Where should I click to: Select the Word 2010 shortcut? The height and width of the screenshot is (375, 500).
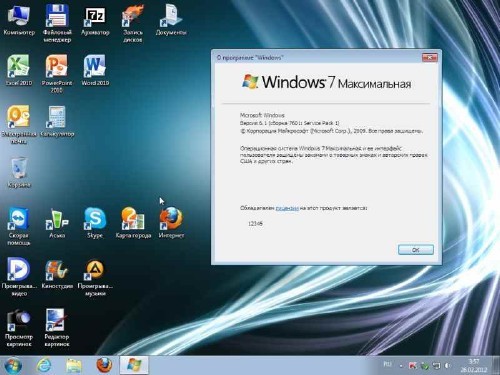(x=95, y=71)
